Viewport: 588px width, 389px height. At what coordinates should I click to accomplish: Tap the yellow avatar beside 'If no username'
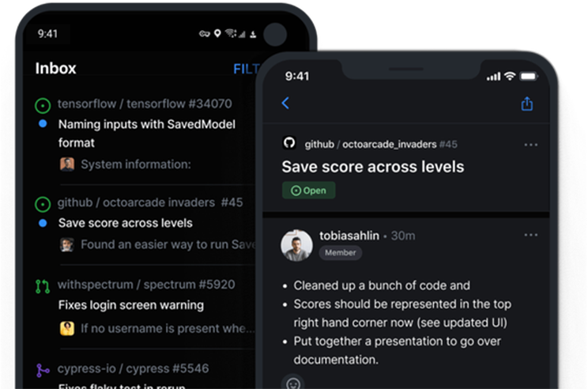point(67,328)
